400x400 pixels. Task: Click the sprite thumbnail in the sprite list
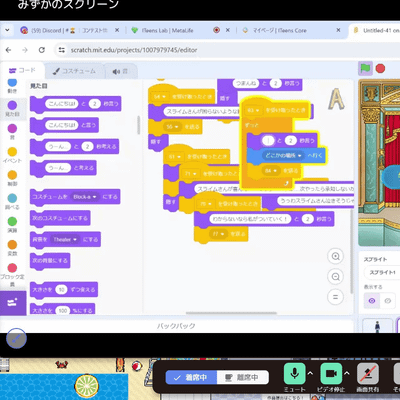[377, 326]
